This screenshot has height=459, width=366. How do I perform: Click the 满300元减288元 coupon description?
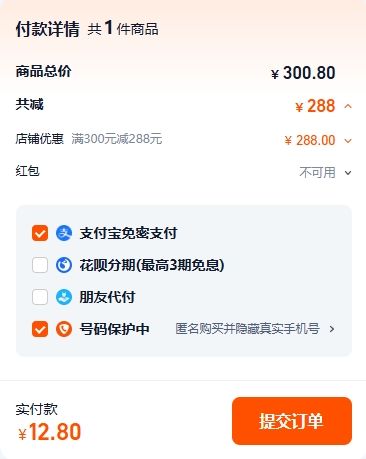click(x=117, y=139)
